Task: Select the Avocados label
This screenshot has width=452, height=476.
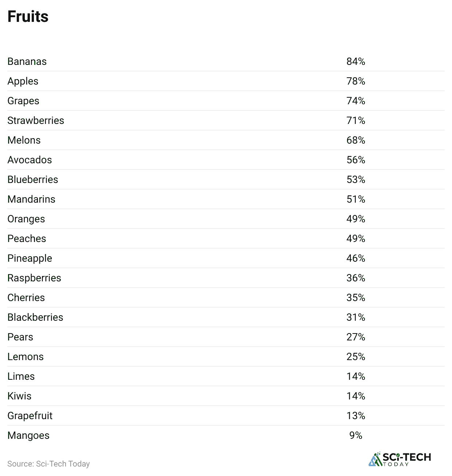Action: coord(30,160)
